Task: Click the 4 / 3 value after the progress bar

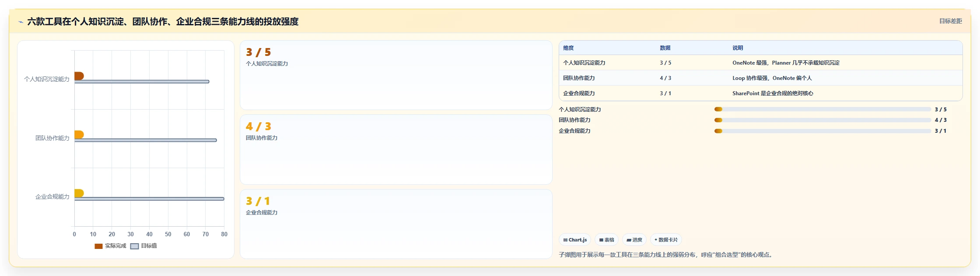Action: pos(941,120)
